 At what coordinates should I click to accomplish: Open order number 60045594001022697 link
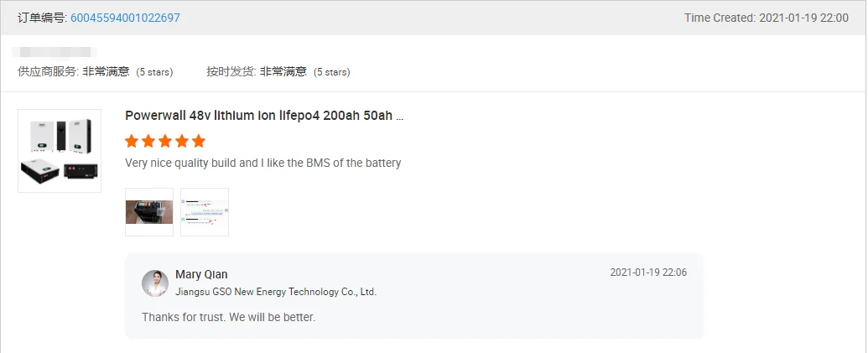pyautogui.click(x=125, y=18)
